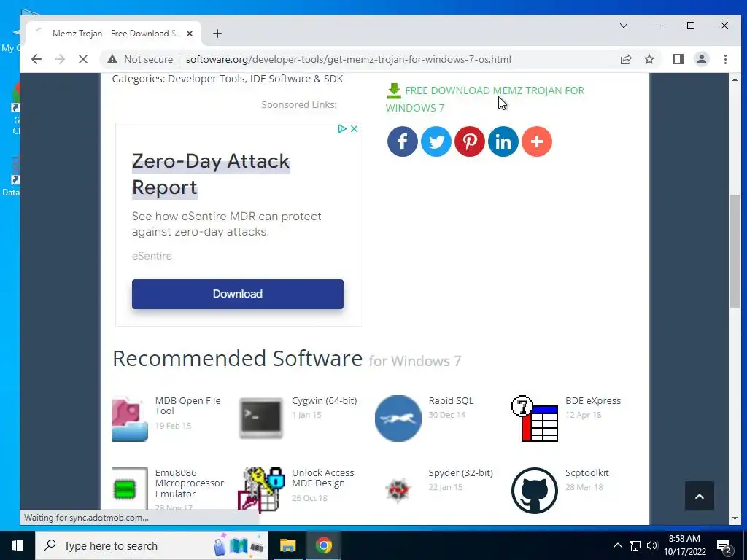Open a new browser tab
This screenshot has height=560, width=747.
(217, 34)
